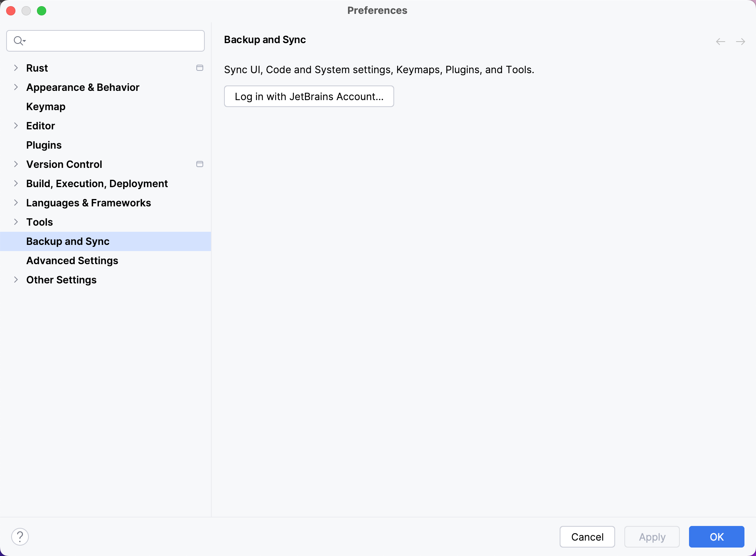Screen dimensions: 756x556
Task: Click the Sync UI description text
Action: (379, 70)
